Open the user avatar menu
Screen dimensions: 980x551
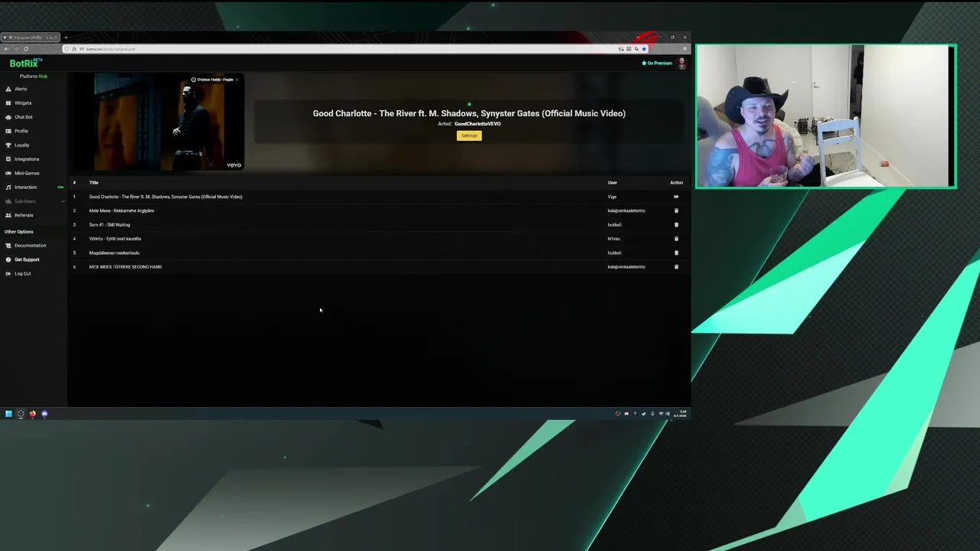click(681, 64)
